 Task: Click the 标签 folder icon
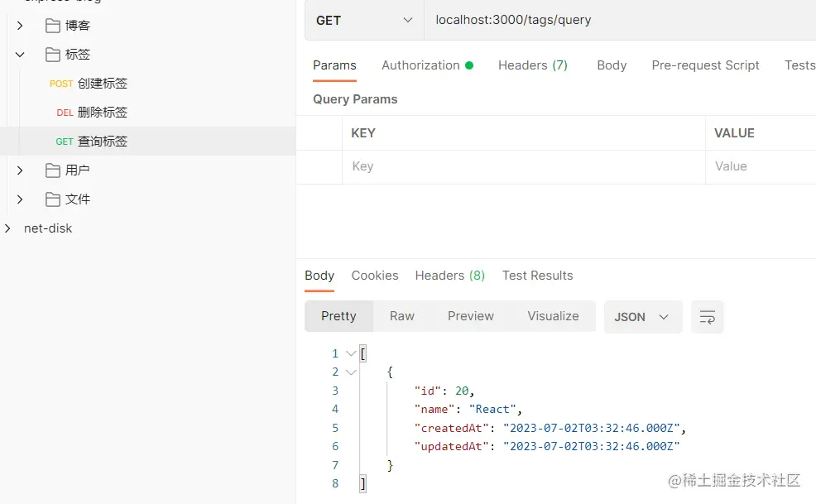click(53, 55)
